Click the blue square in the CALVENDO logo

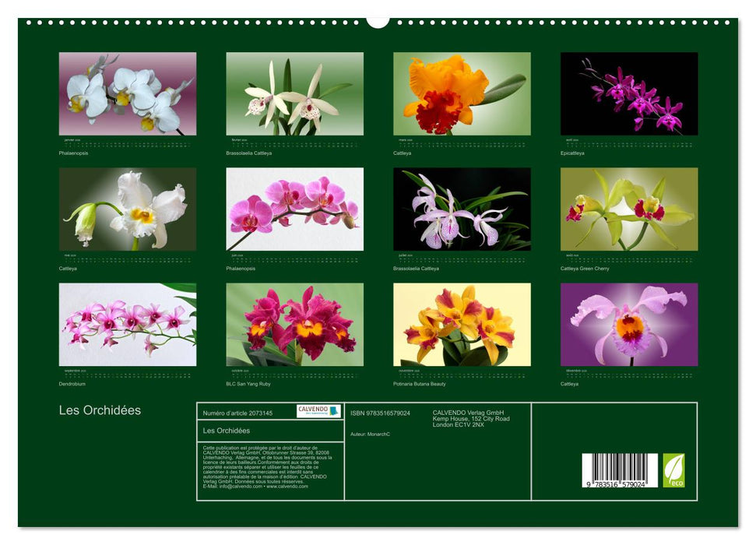332,410
